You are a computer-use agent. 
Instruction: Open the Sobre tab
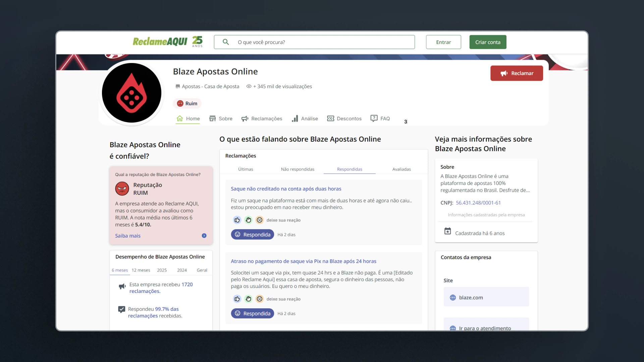point(221,119)
